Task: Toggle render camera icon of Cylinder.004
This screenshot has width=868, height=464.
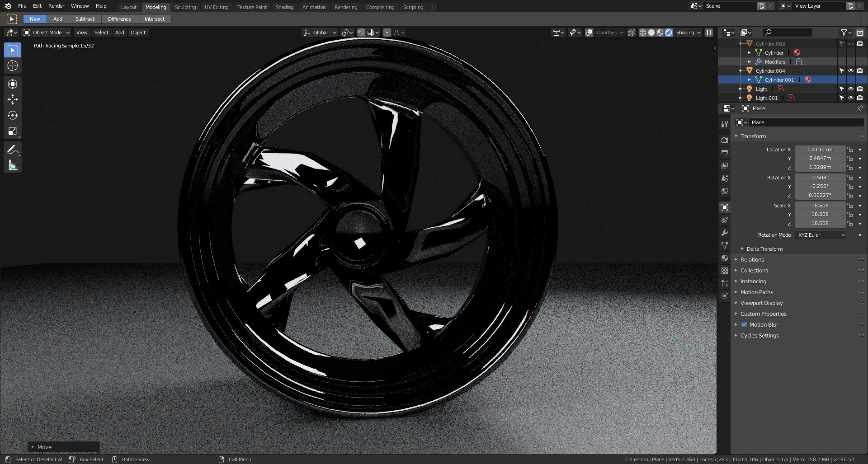Action: pyautogui.click(x=859, y=71)
